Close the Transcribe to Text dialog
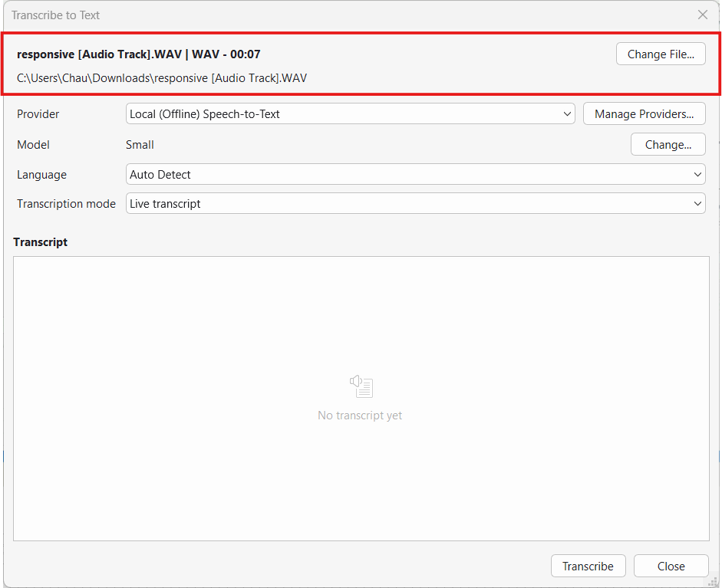The image size is (722, 588). coord(703,15)
